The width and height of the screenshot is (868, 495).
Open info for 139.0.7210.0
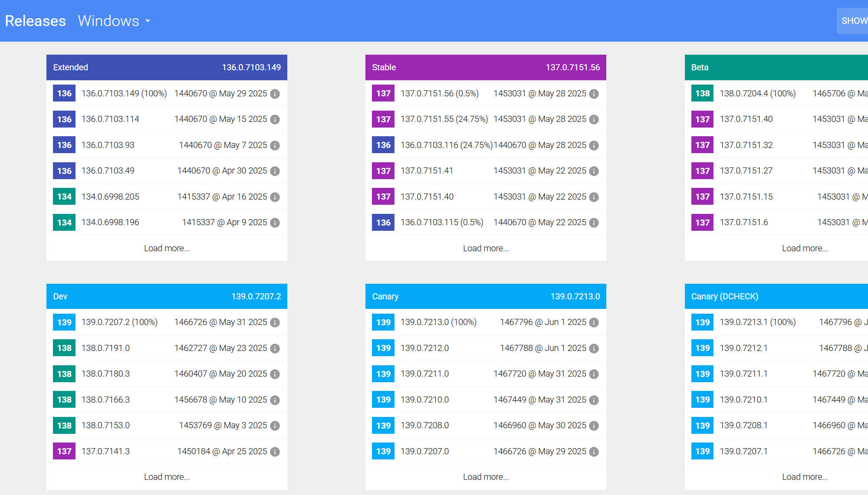(x=594, y=400)
